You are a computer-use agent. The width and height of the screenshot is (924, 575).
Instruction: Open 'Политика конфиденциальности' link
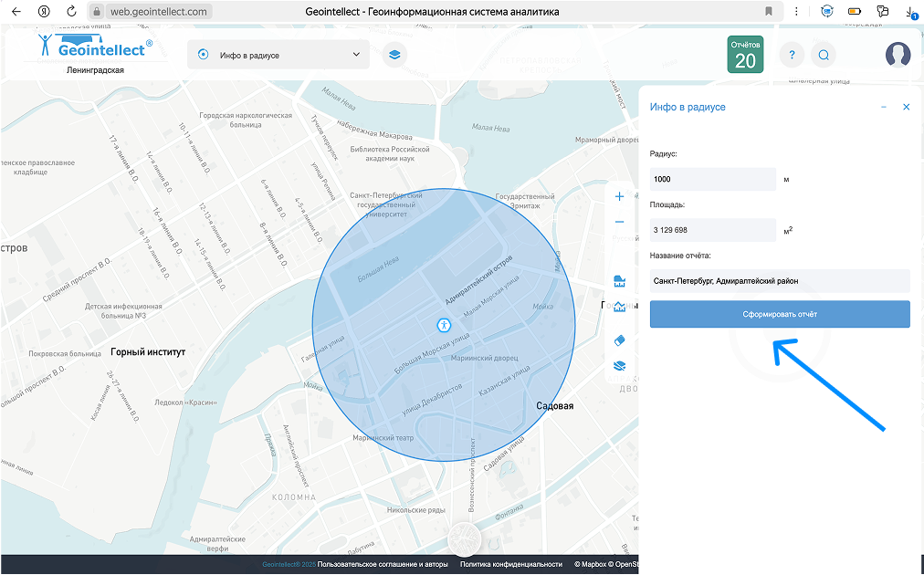coord(511,564)
